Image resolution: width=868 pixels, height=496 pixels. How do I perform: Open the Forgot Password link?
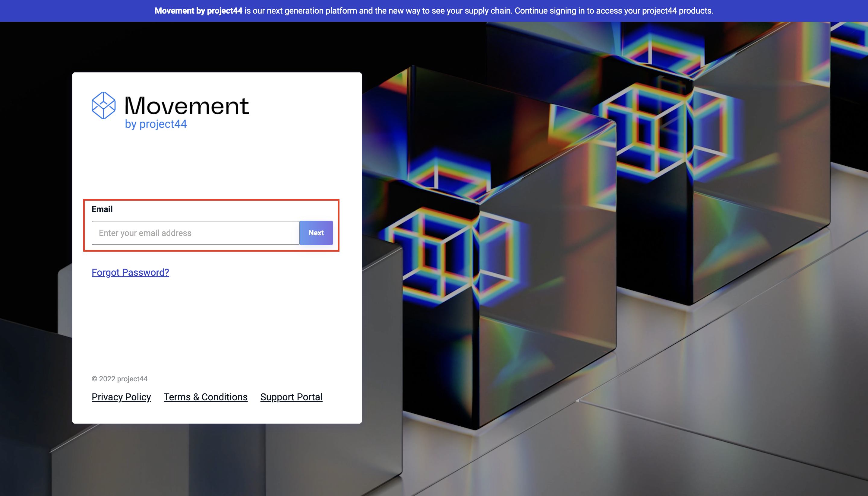pyautogui.click(x=130, y=272)
